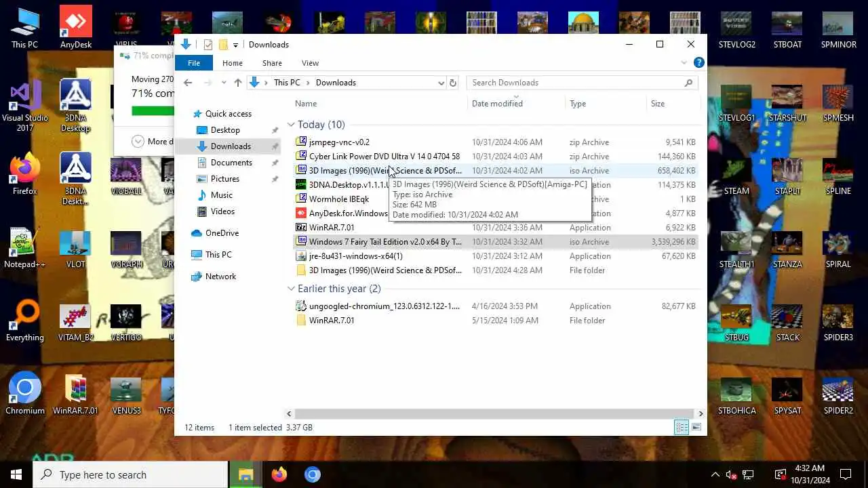Select Music in the navigation pane

(221, 195)
